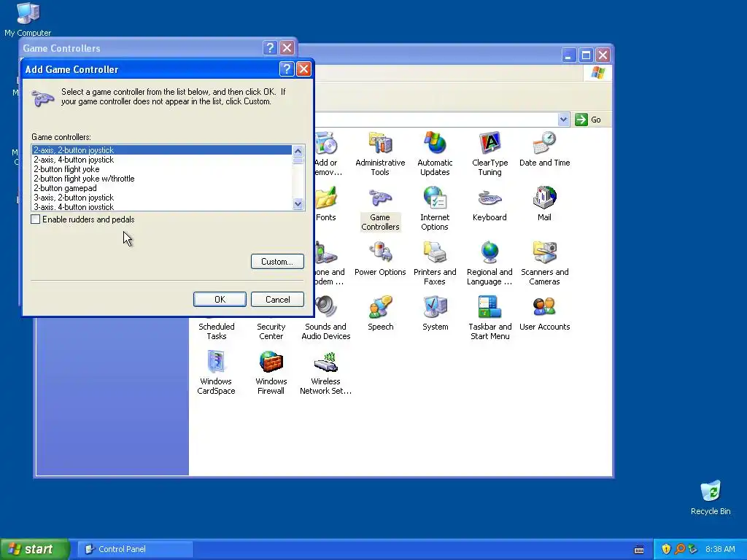747x560 pixels.
Task: Open Printers and Faxes icon
Action: tap(435, 263)
